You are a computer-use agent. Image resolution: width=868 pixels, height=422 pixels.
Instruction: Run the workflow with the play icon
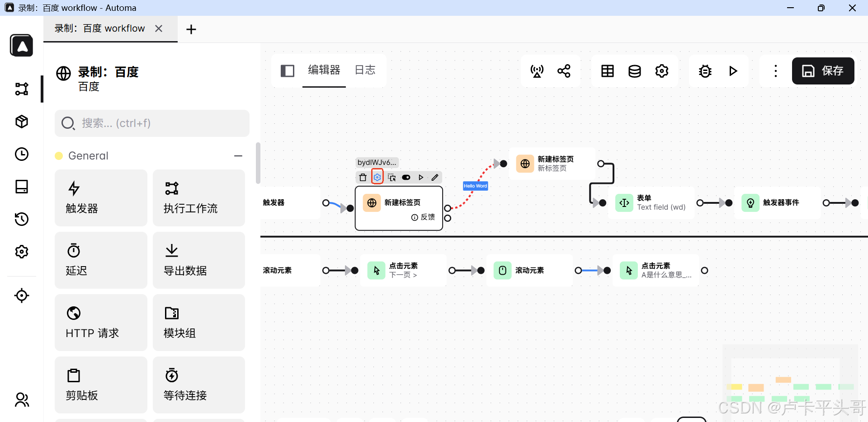click(x=733, y=71)
